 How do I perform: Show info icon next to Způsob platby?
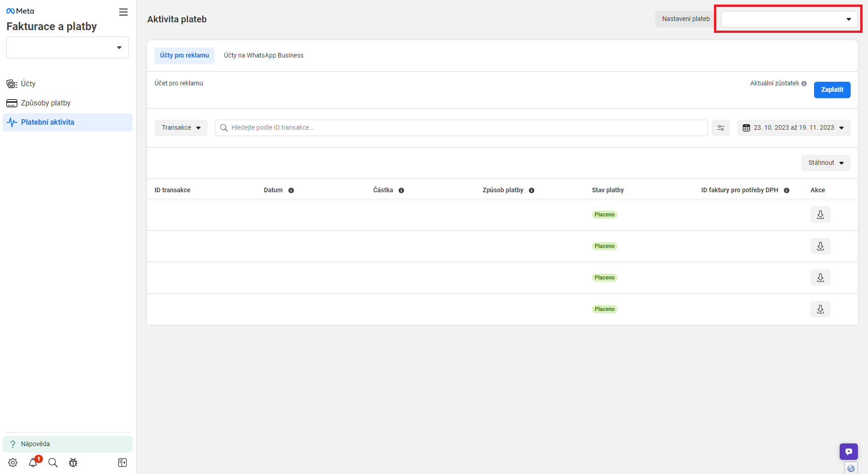tap(532, 190)
